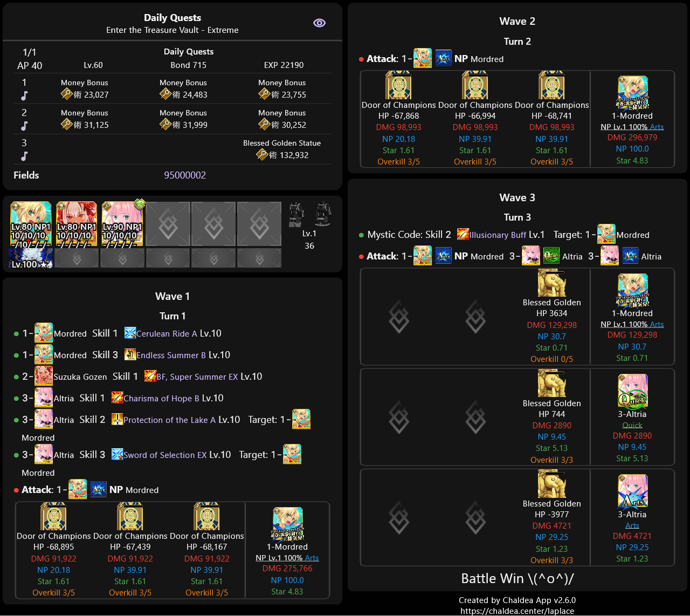Click the music note icon under wave 3
This screenshot has height=616, width=690.
point(24,156)
